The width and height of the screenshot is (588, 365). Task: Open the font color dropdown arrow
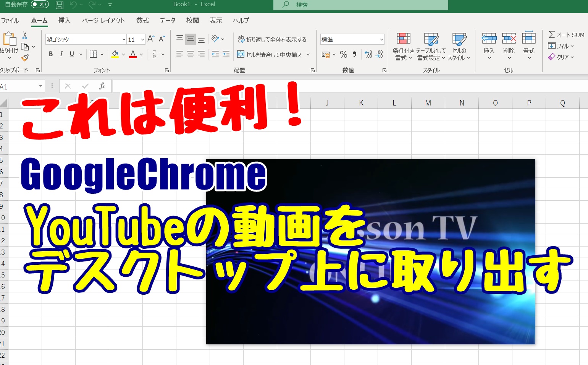[x=142, y=55]
